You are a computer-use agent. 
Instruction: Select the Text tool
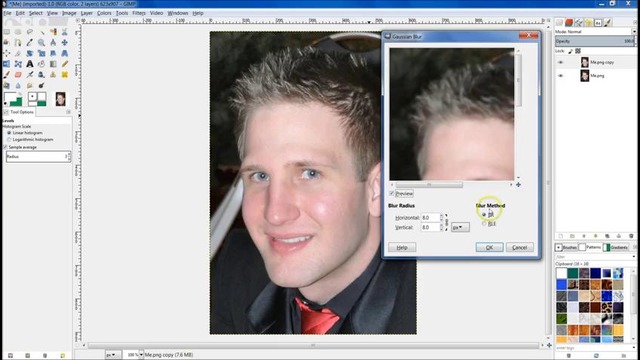[30, 64]
